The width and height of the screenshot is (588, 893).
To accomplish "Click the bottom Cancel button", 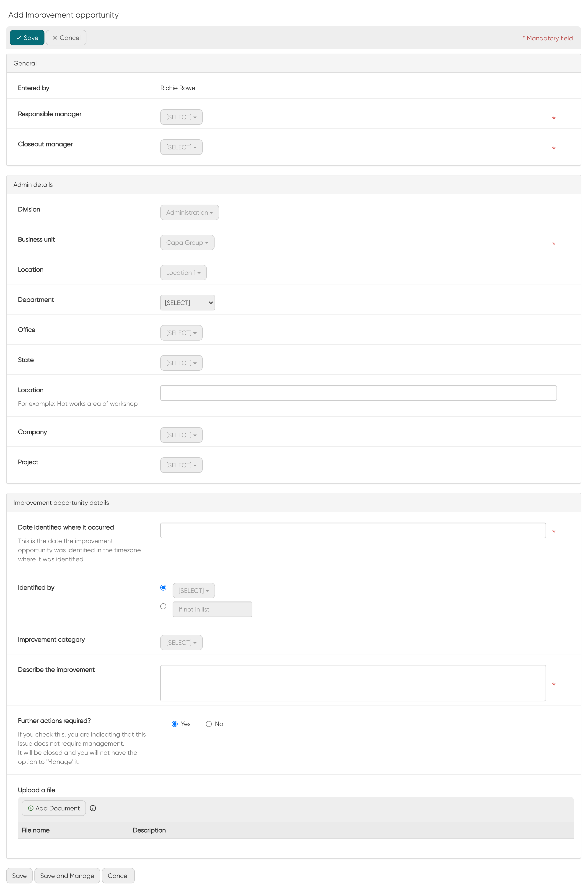I will 118,875.
